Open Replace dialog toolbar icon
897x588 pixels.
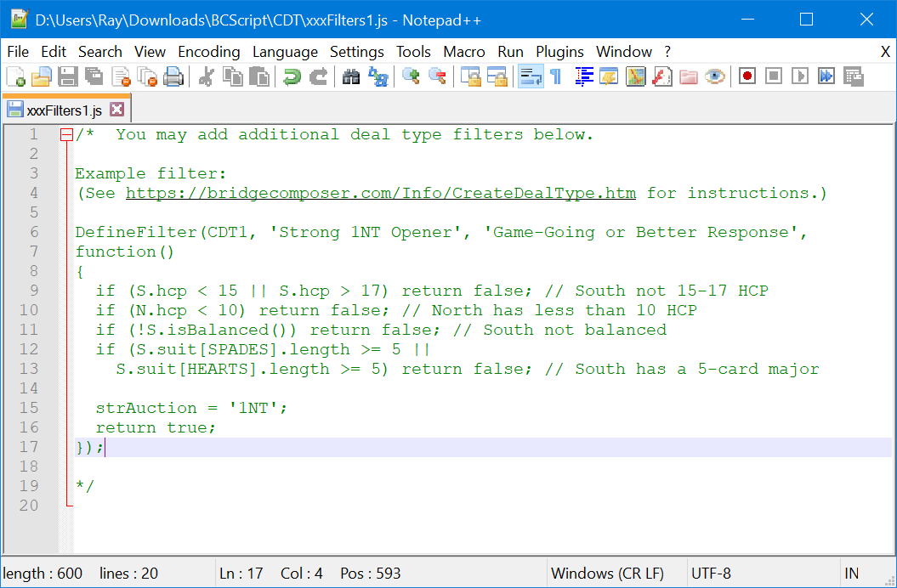click(x=378, y=76)
